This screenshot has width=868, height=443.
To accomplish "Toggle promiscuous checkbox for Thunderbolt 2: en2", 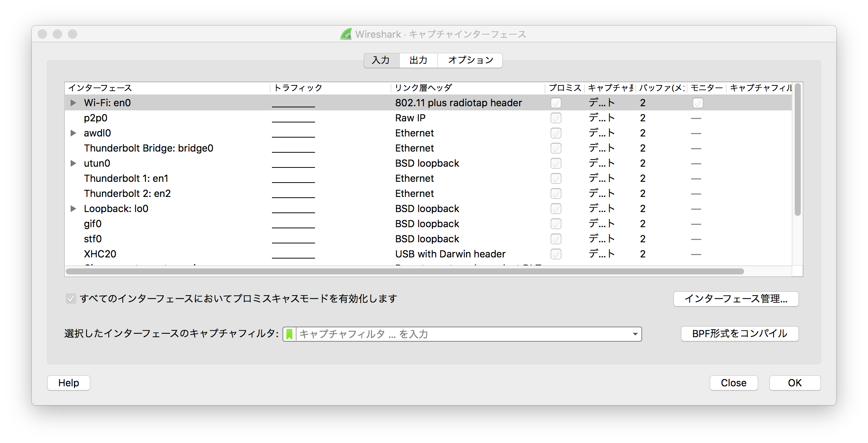I will (x=556, y=194).
